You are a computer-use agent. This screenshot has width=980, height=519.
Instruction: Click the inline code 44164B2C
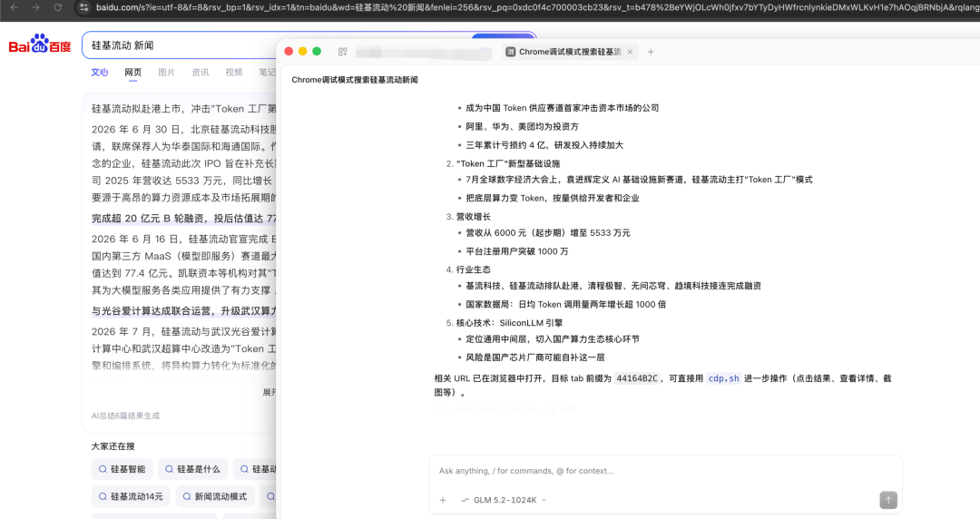click(637, 378)
